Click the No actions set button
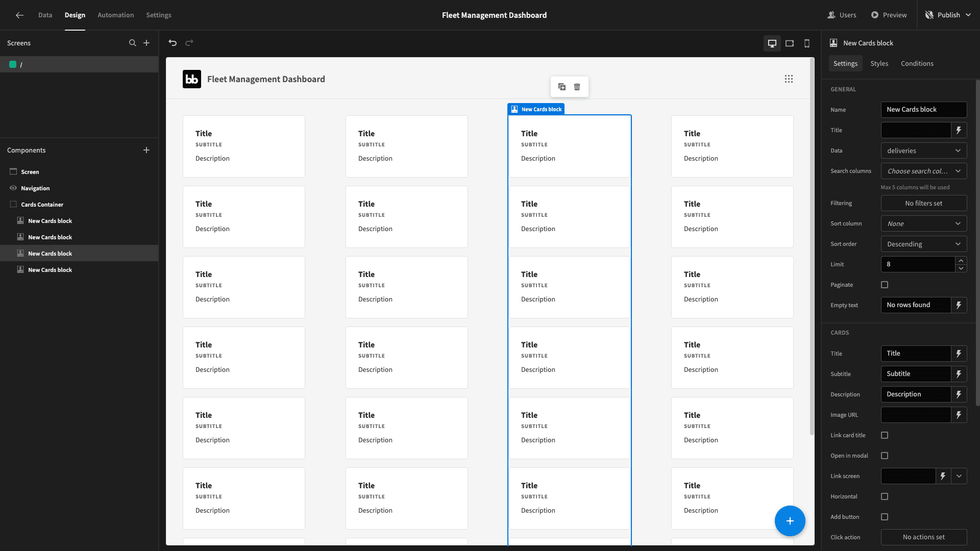This screenshot has width=980, height=551. [924, 537]
